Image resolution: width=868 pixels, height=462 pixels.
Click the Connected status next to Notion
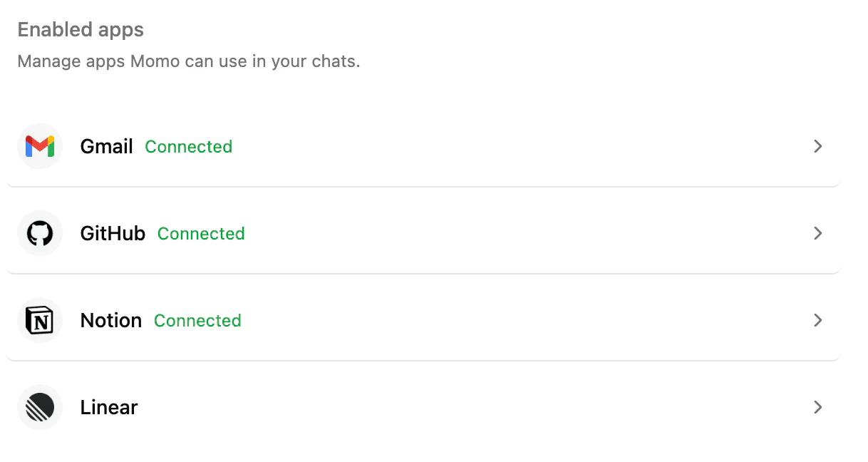[x=197, y=321]
